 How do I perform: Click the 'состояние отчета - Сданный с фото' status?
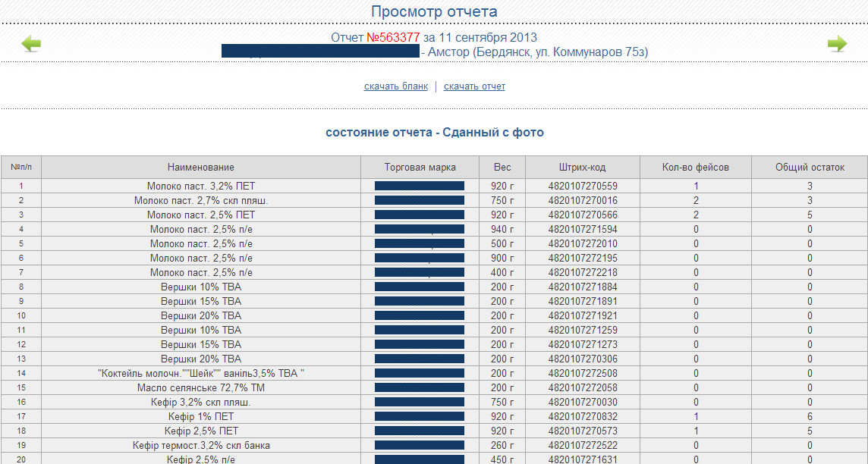[434, 133]
